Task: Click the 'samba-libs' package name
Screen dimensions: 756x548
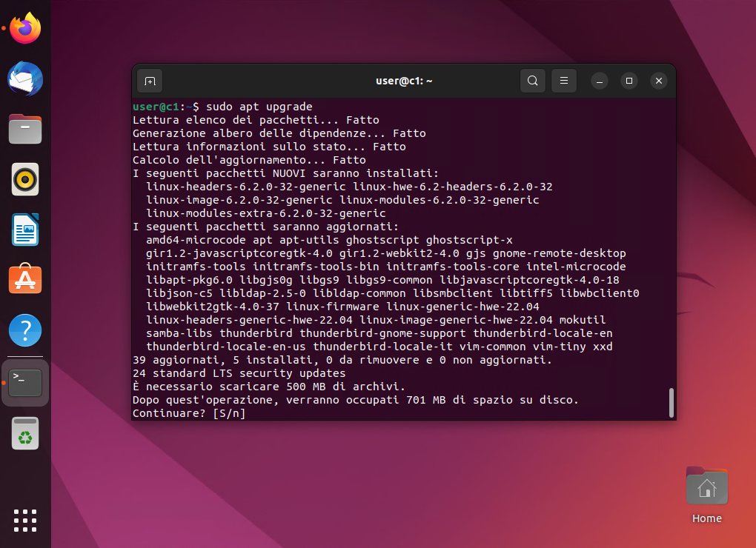Action: pos(179,333)
